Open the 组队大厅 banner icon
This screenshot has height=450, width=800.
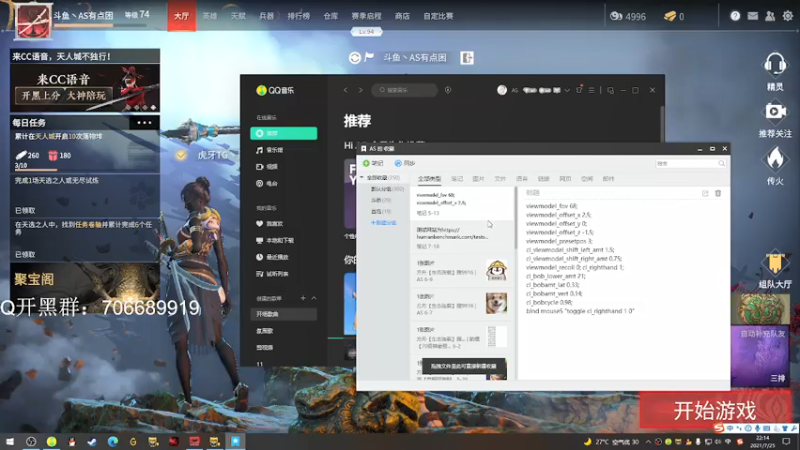[x=775, y=262]
